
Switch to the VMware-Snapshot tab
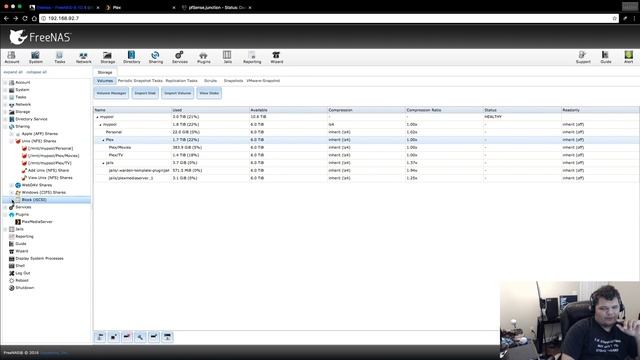tap(263, 81)
